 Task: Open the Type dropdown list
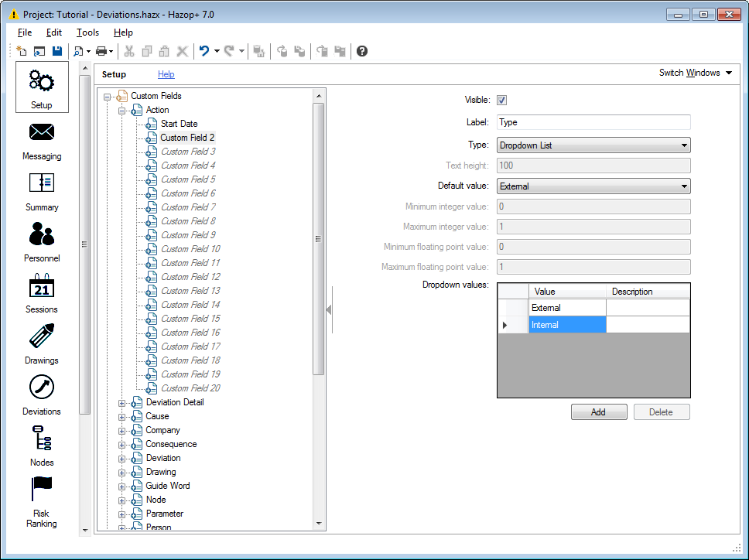[x=593, y=145]
